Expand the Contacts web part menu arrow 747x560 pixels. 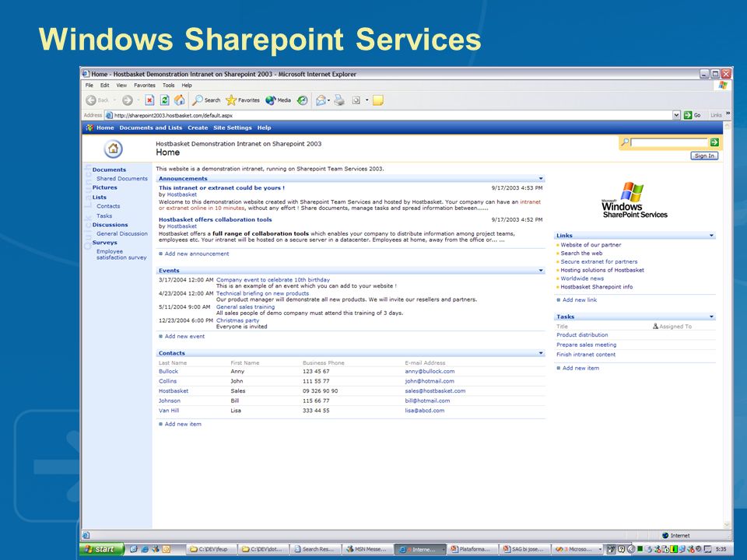click(x=541, y=353)
